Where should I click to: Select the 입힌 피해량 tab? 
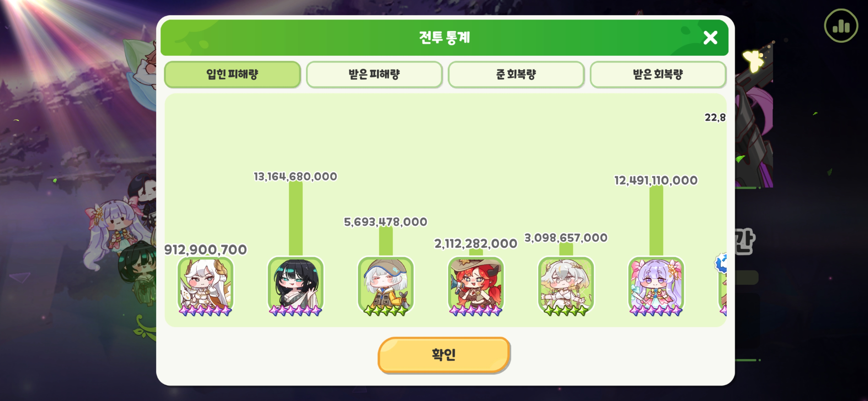[x=232, y=74]
